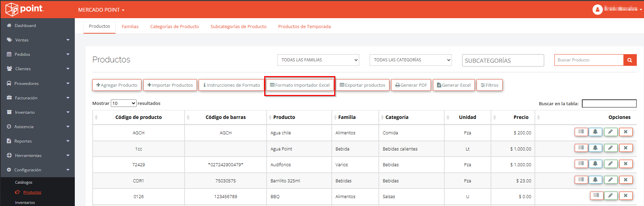Click the bell alert icon for Agua Point

(x=595, y=148)
